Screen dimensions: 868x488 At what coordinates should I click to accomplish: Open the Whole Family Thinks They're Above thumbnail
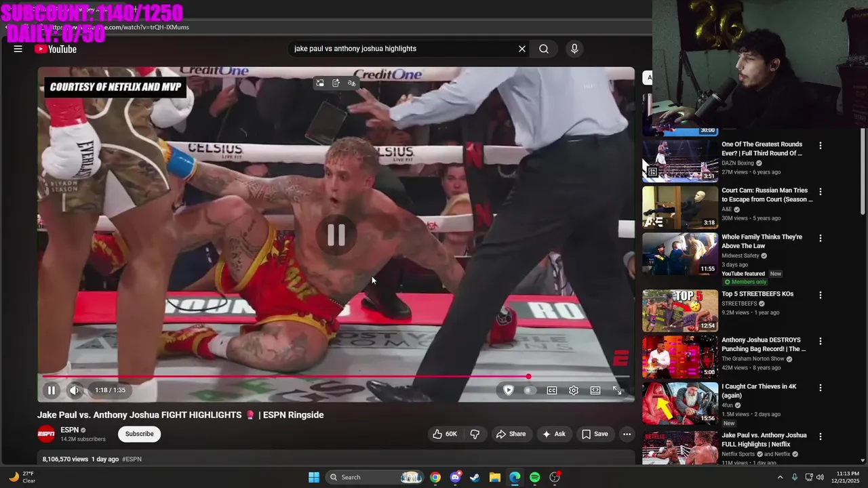pyautogui.click(x=680, y=253)
